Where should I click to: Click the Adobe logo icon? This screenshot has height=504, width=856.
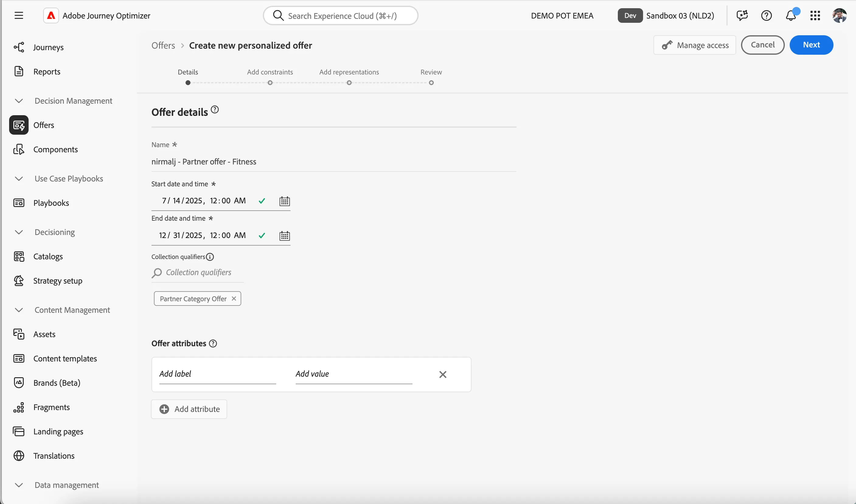pyautogui.click(x=51, y=16)
